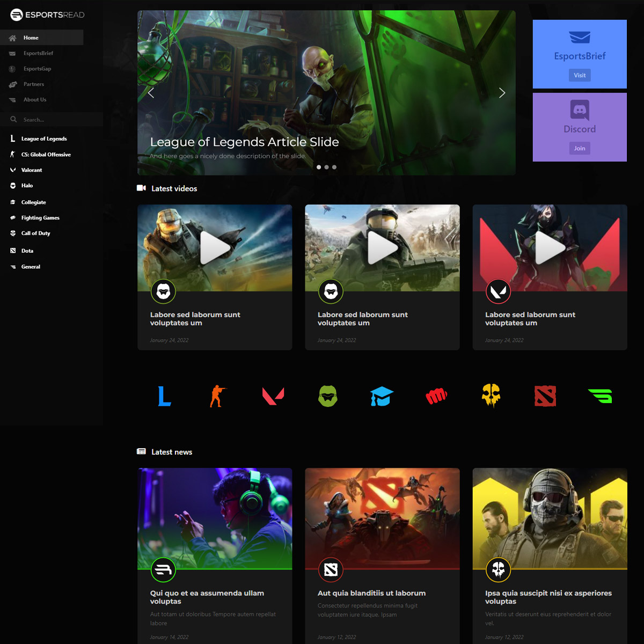Image resolution: width=644 pixels, height=644 pixels.
Task: Show the previous carousel slide
Action: pyautogui.click(x=151, y=93)
